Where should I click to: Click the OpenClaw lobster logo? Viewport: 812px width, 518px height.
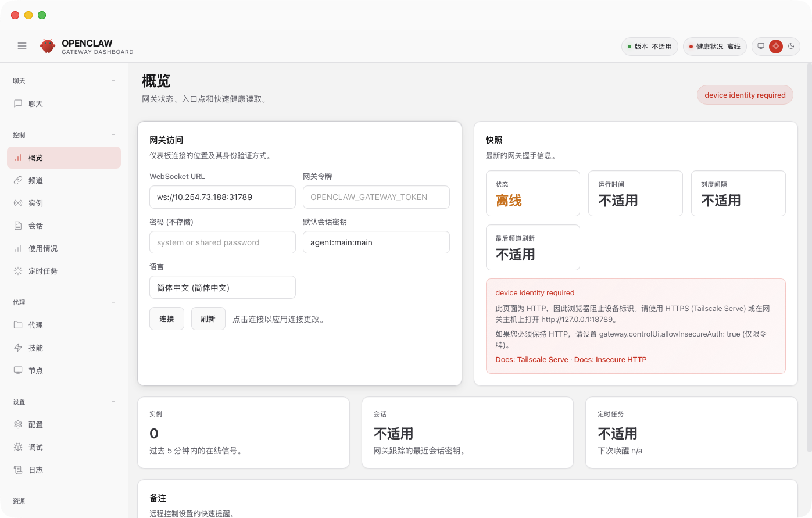48,46
